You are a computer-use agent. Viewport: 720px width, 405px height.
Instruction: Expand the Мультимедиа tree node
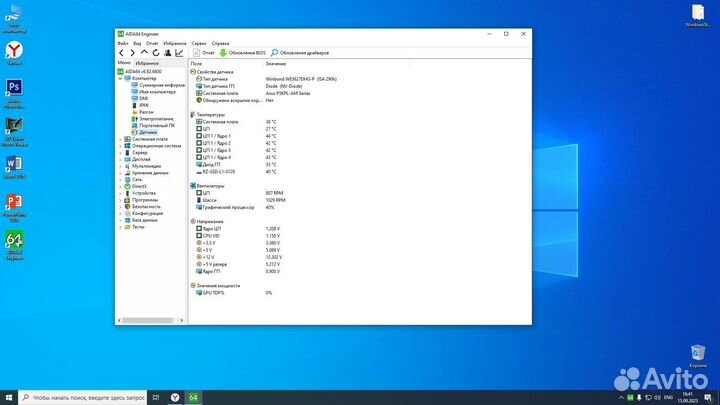click(x=121, y=166)
